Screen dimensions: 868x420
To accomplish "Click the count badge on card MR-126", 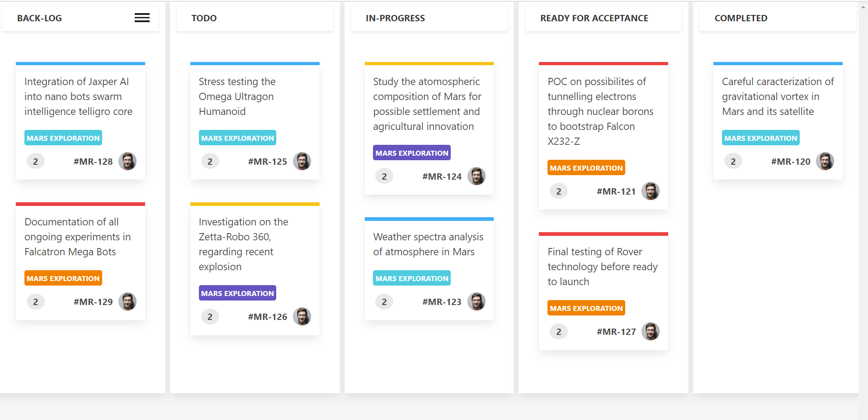I will [210, 316].
